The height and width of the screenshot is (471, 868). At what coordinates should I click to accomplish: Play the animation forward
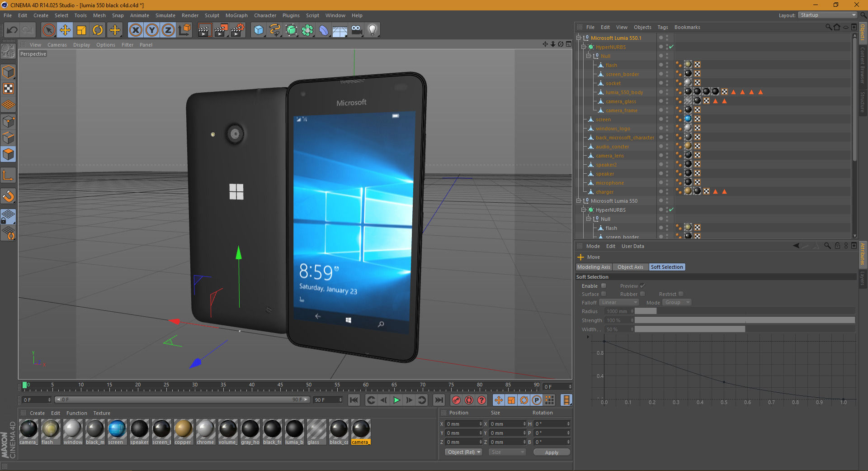pyautogui.click(x=396, y=400)
